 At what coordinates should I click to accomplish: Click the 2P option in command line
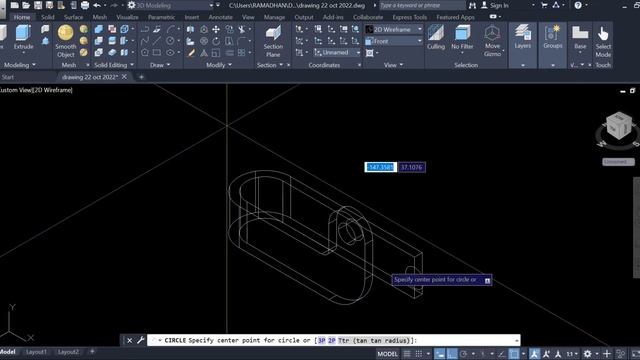coord(332,340)
